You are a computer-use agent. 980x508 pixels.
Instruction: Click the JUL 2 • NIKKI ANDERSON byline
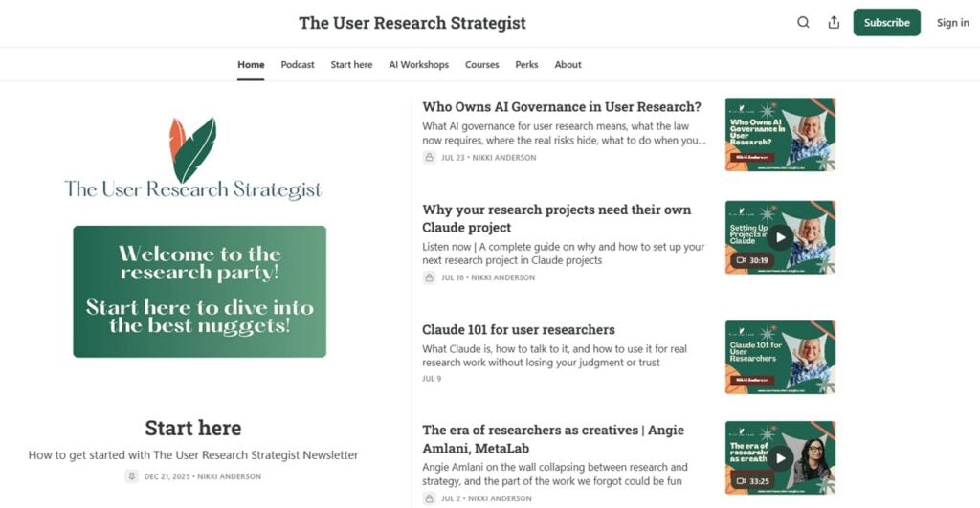click(x=487, y=498)
